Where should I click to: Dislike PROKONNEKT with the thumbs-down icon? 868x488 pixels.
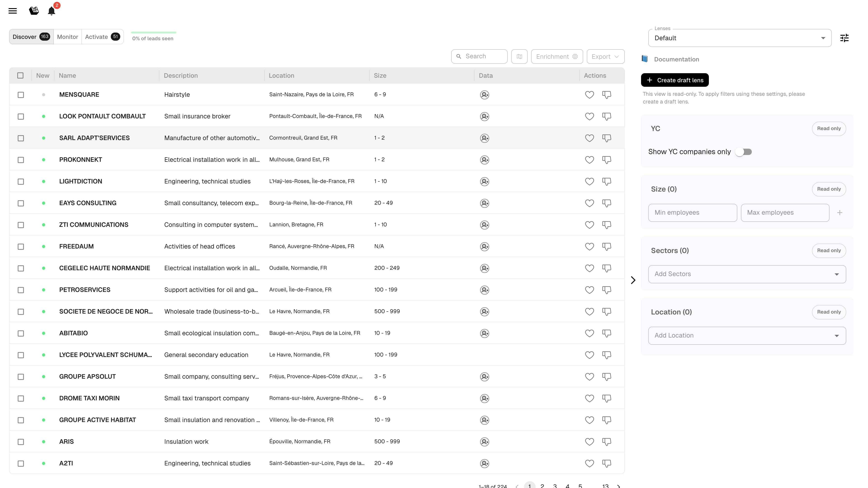pyautogui.click(x=606, y=160)
